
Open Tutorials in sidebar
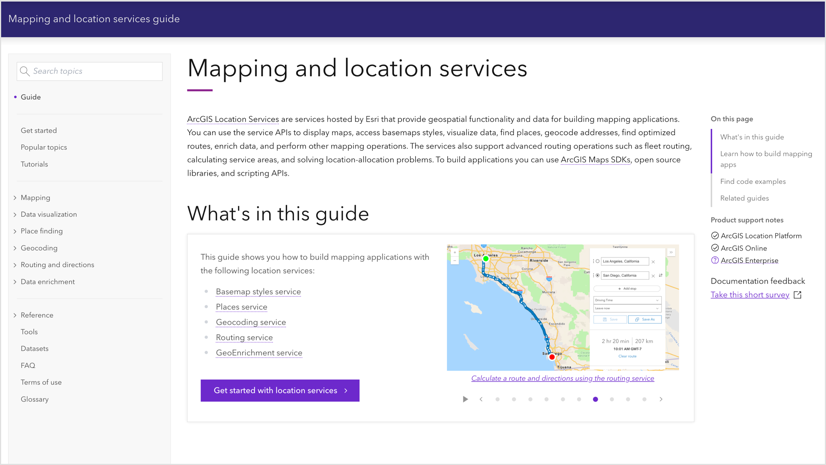click(x=34, y=164)
